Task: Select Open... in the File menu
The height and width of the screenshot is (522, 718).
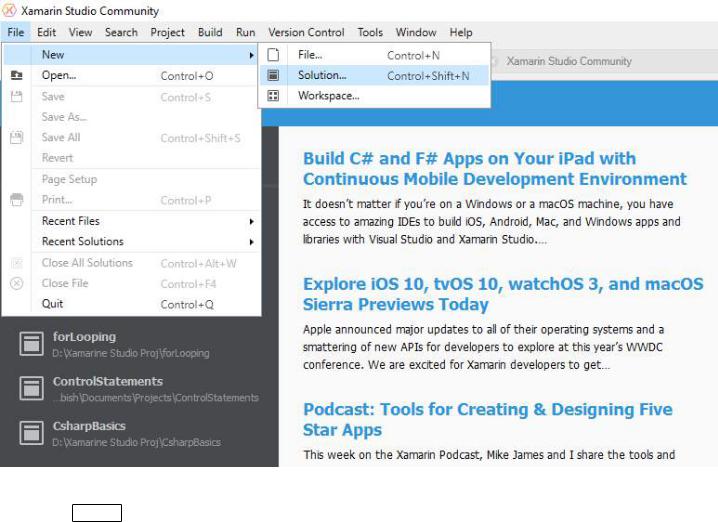Action: tap(131, 76)
